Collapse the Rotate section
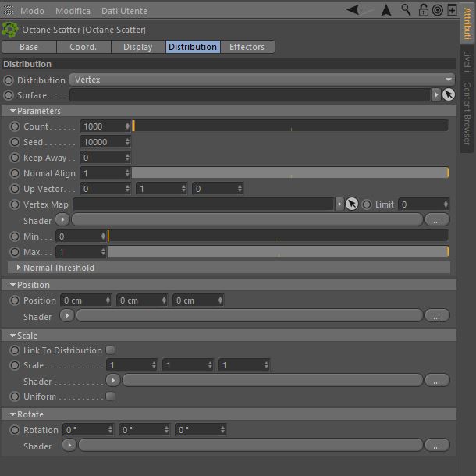476x476 pixels. pos(12,414)
